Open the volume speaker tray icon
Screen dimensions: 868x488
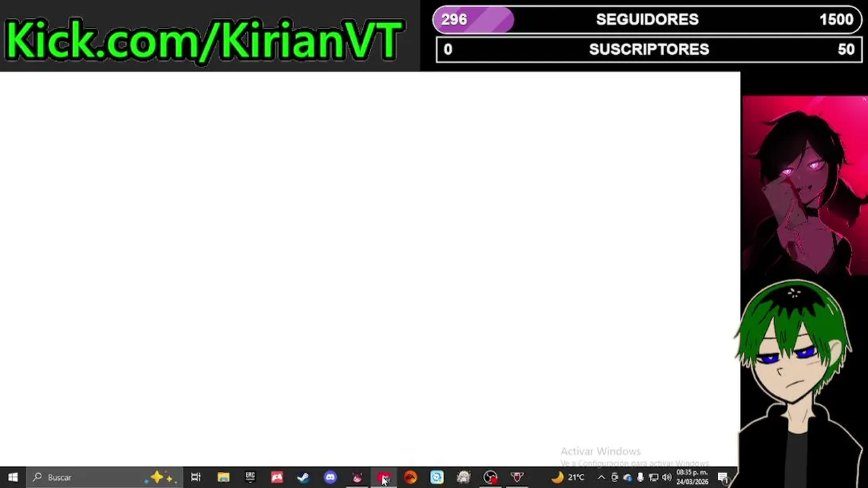(667, 477)
